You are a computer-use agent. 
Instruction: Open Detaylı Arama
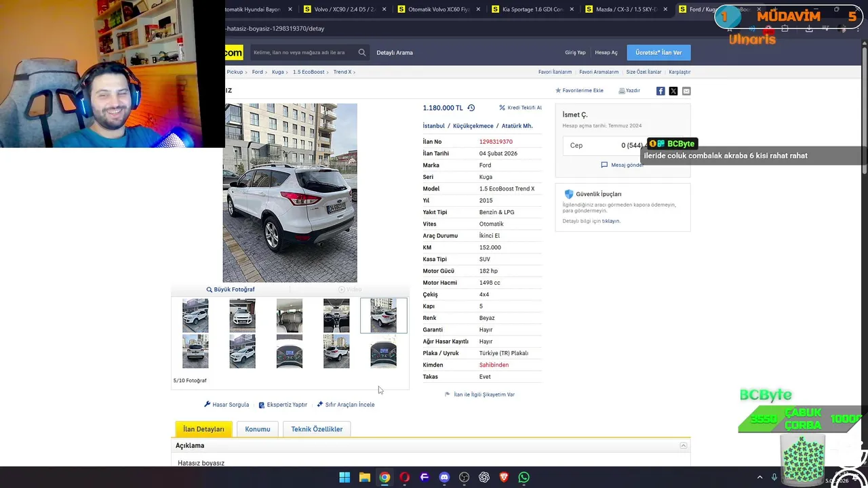point(395,52)
